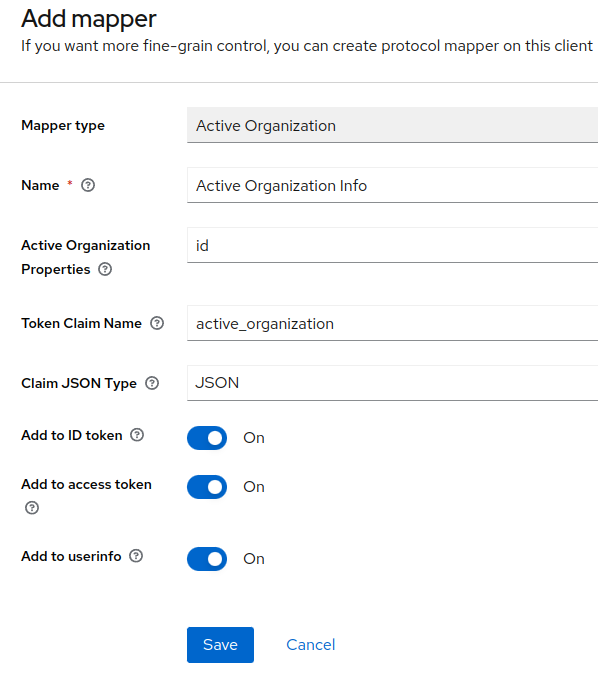Disable the Add to ID token switch
598x674 pixels.
click(x=207, y=438)
